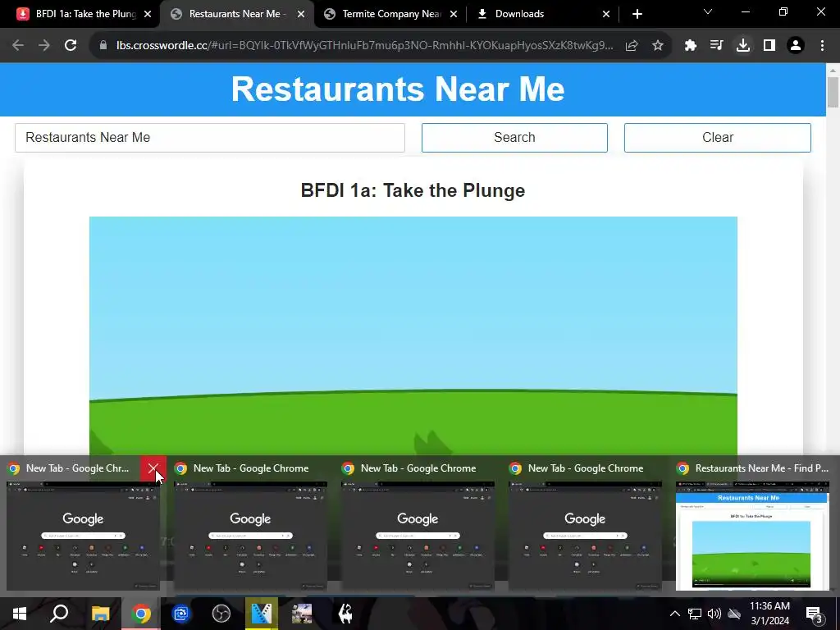This screenshot has height=630, width=840.
Task: Click the BFDI video player area
Action: [x=413, y=336]
